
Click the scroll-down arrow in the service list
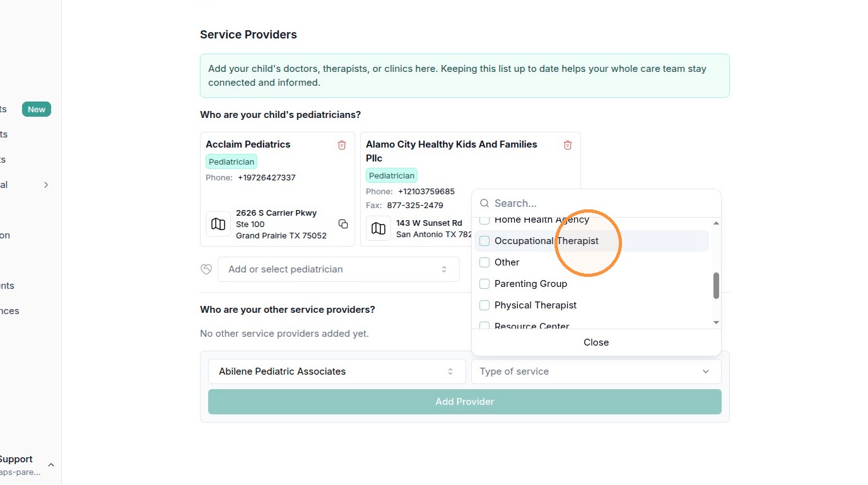716,322
